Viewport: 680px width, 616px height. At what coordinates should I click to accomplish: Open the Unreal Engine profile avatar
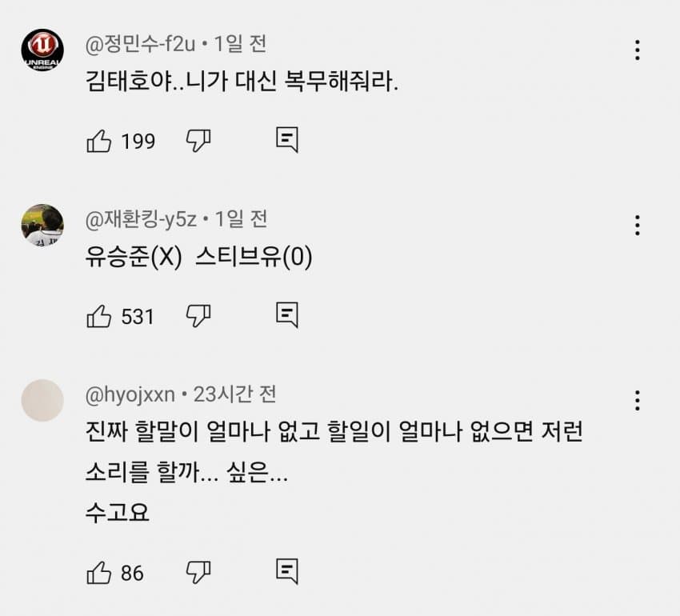(x=42, y=50)
